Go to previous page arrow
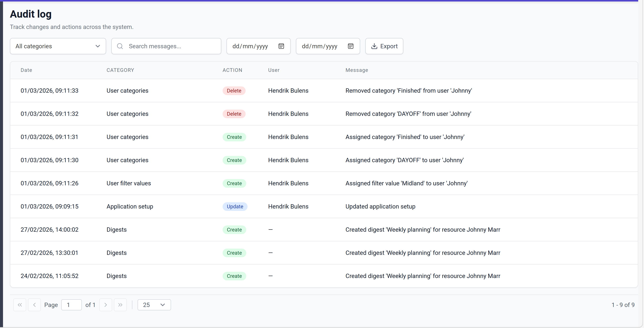This screenshot has width=644, height=328. [35, 305]
